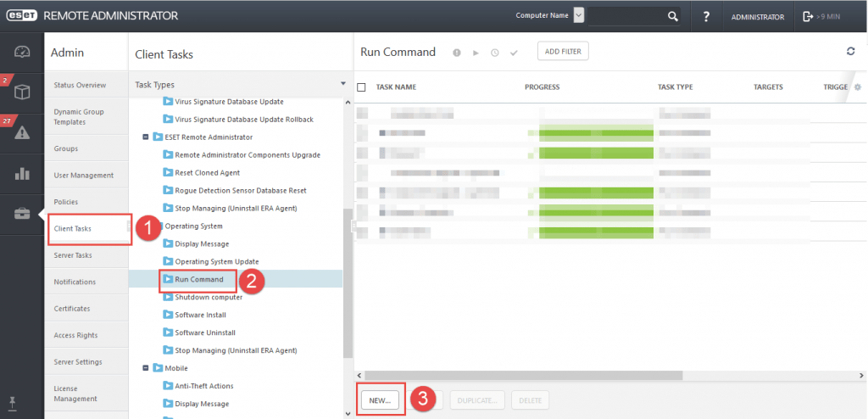The height and width of the screenshot is (419, 868).
Task: Click the checkmark icon next to Run Command
Action: click(514, 53)
